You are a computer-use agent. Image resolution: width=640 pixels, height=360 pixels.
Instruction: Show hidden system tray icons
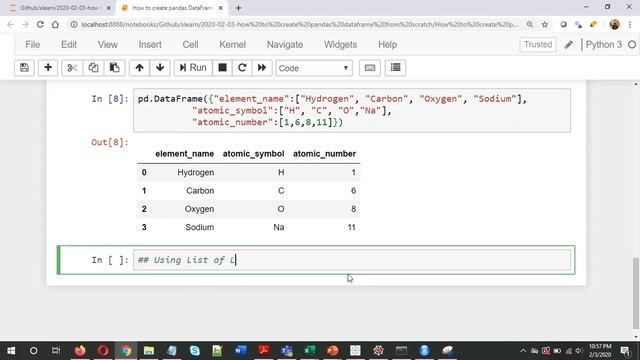[523, 351]
